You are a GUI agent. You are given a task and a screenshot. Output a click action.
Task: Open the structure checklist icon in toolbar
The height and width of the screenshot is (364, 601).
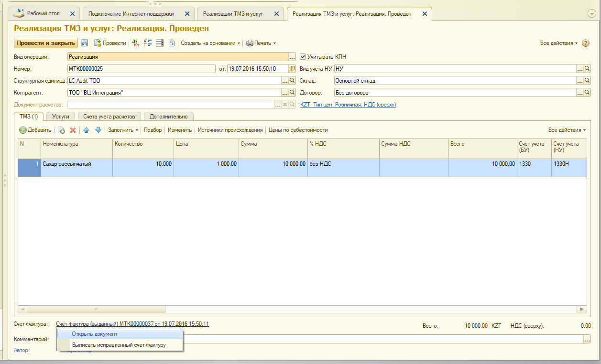[x=148, y=43]
